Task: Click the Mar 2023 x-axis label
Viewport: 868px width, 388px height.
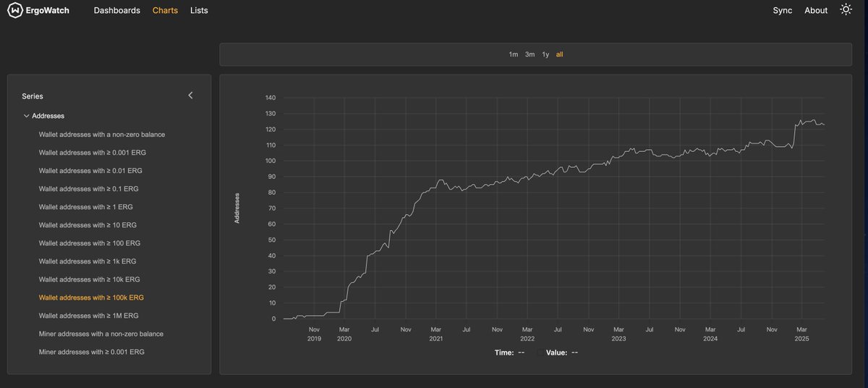Action: [x=618, y=334]
